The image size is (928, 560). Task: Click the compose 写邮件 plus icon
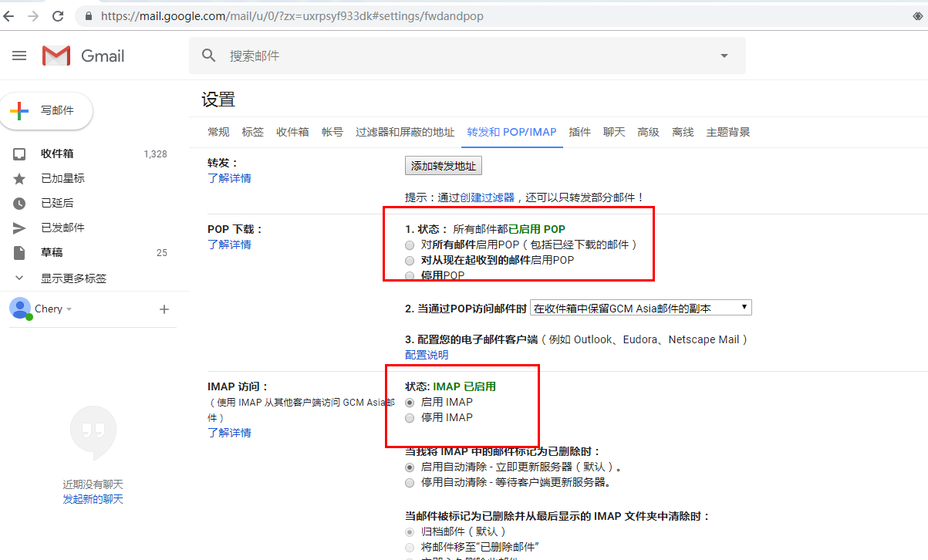tap(18, 111)
